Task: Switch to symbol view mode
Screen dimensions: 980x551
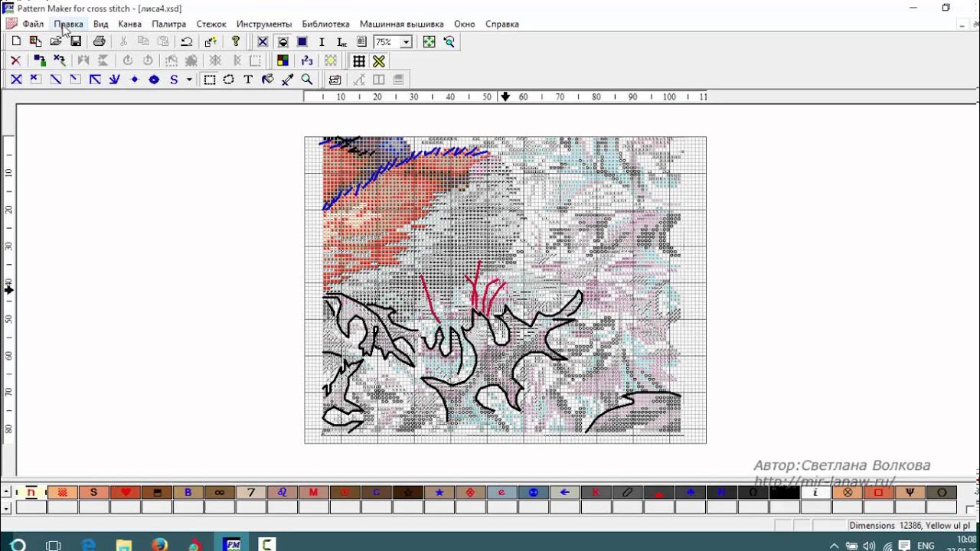Action: (x=283, y=42)
